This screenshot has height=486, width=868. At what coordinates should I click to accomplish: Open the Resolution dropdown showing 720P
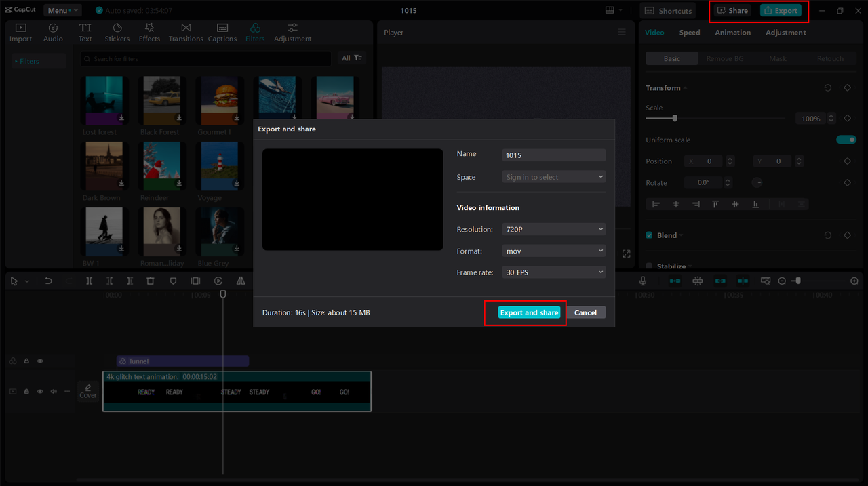click(553, 229)
